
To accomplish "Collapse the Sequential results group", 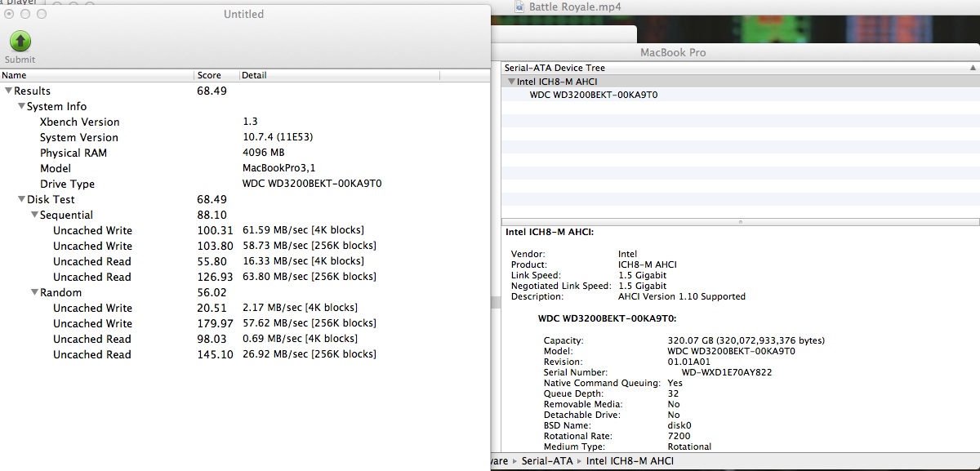I will (34, 215).
